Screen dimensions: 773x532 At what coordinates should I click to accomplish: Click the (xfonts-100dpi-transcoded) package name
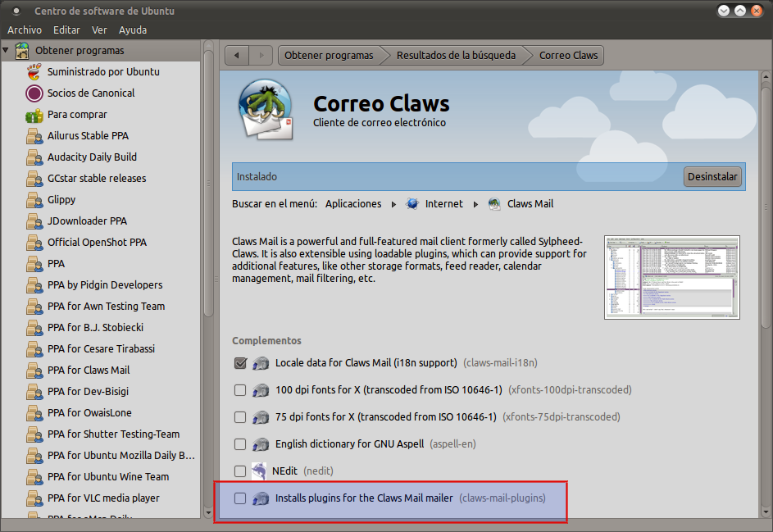tap(570, 390)
